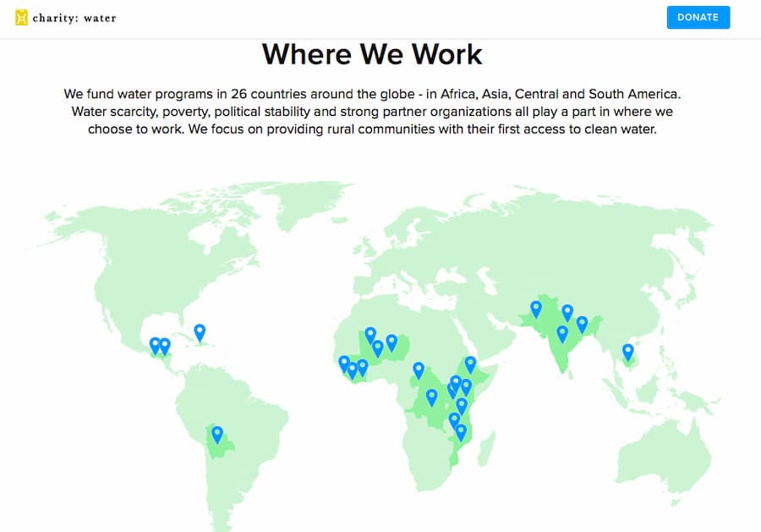761x532 pixels.
Task: Select the front pin over Uganda
Action: tap(455, 385)
